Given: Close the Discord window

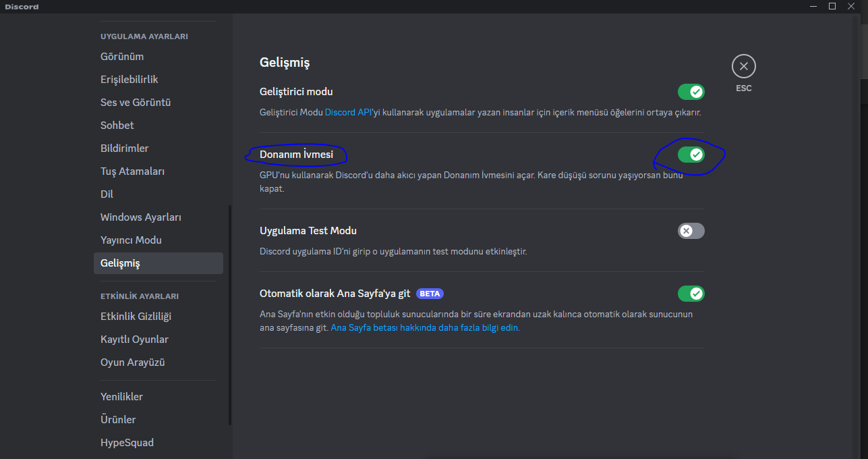Looking at the screenshot, I should [852, 6].
